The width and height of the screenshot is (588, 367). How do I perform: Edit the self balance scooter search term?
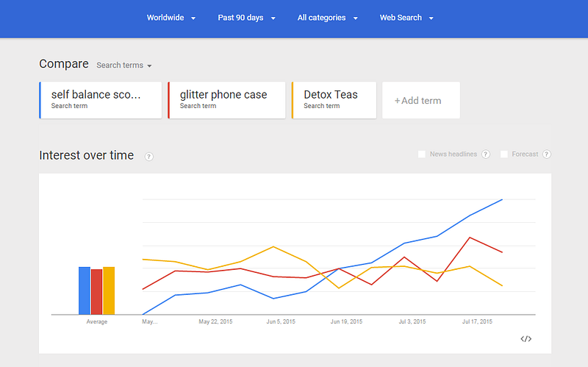coord(101,99)
